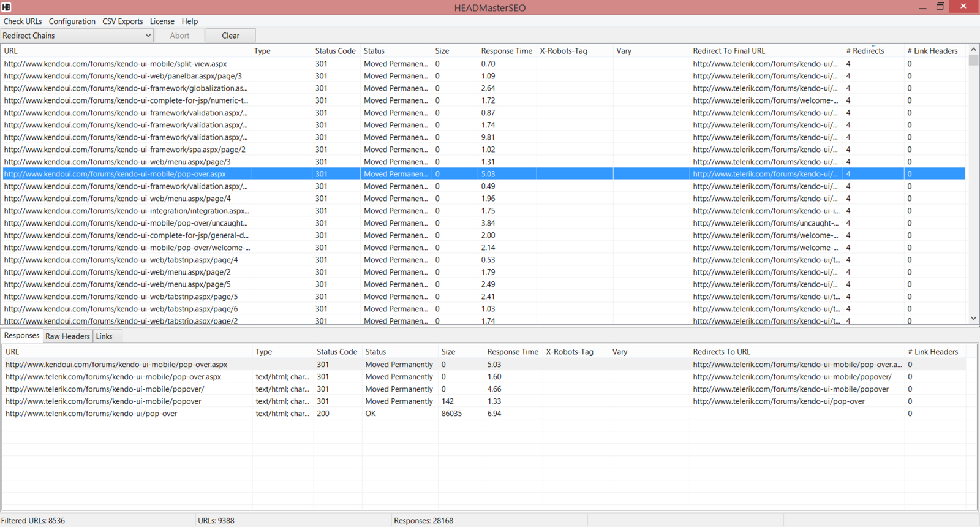Switch to the Links tab
This screenshot has width=980, height=527.
pyautogui.click(x=104, y=336)
